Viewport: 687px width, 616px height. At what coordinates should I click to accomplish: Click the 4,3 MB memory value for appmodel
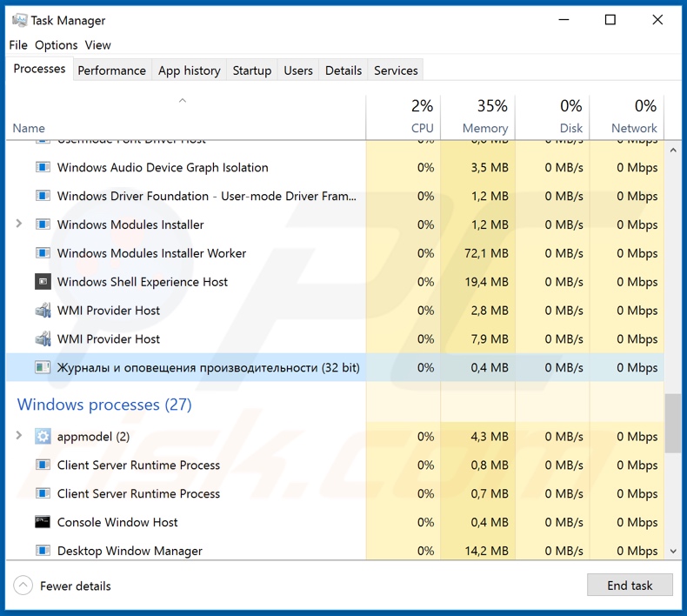tap(490, 437)
